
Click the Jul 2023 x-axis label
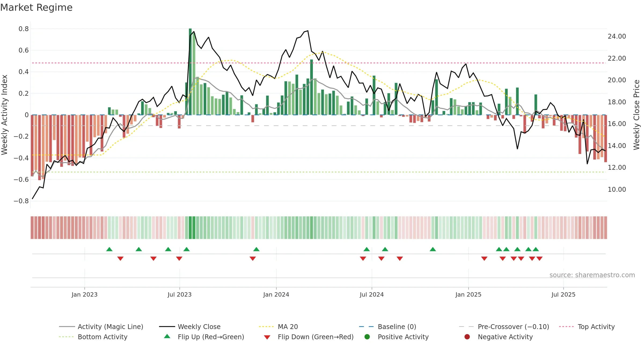pyautogui.click(x=180, y=294)
